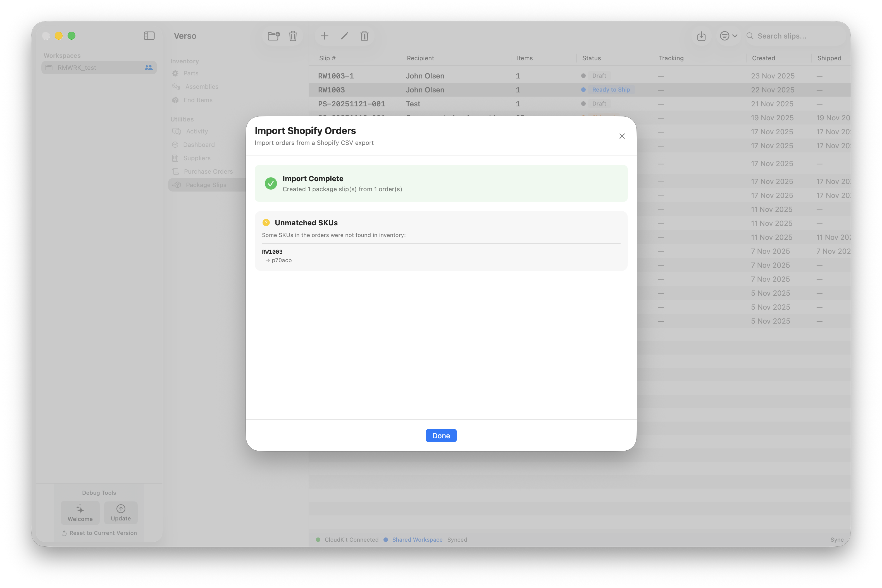Select the RMWRK_test workspace
Screen dimensions: 882x588
pos(77,68)
